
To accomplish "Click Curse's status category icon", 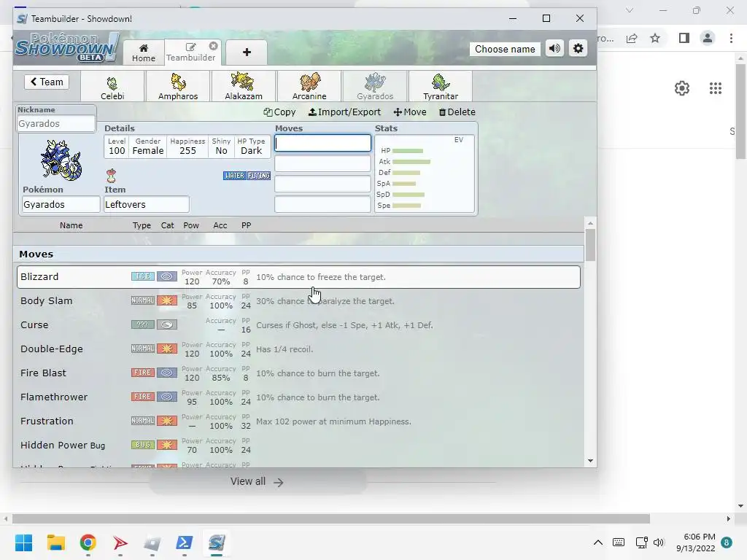I will pos(167,324).
